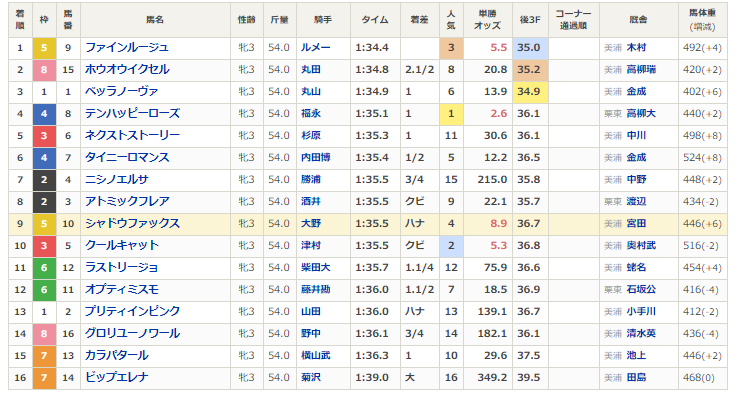
Task: Open trainer page 石坂公
Action: point(641,290)
